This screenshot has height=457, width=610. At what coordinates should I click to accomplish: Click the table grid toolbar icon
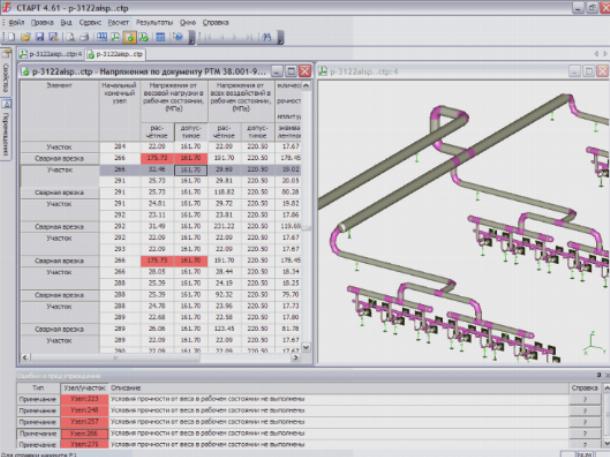[160, 37]
